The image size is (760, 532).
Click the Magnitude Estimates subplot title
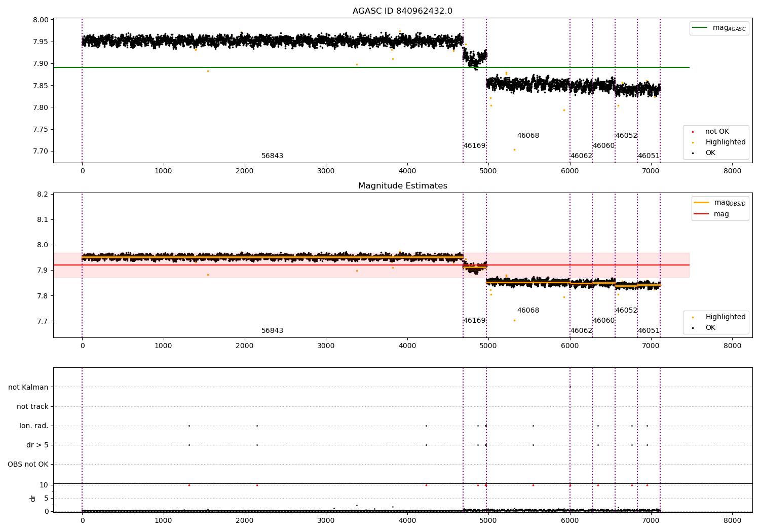pyautogui.click(x=402, y=186)
